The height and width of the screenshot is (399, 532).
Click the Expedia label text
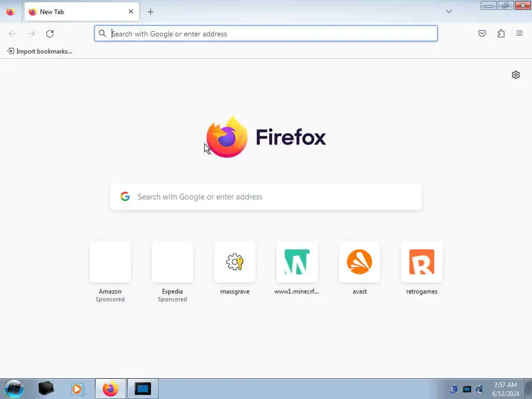click(x=172, y=291)
